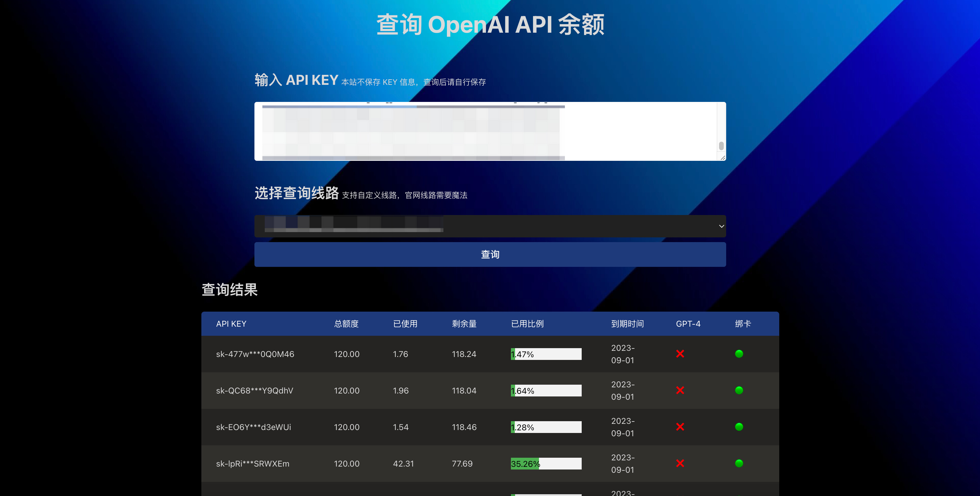Select key cell sk-477w***0Q0M46
Screen dimensions: 980x496
[255, 354]
